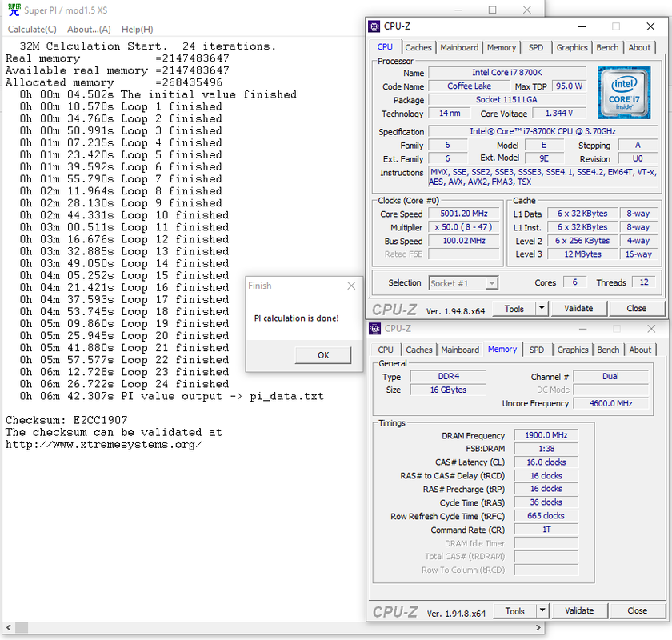Switch to Caches tab in lower CPU-Z window
The height and width of the screenshot is (640, 672).
(x=419, y=350)
